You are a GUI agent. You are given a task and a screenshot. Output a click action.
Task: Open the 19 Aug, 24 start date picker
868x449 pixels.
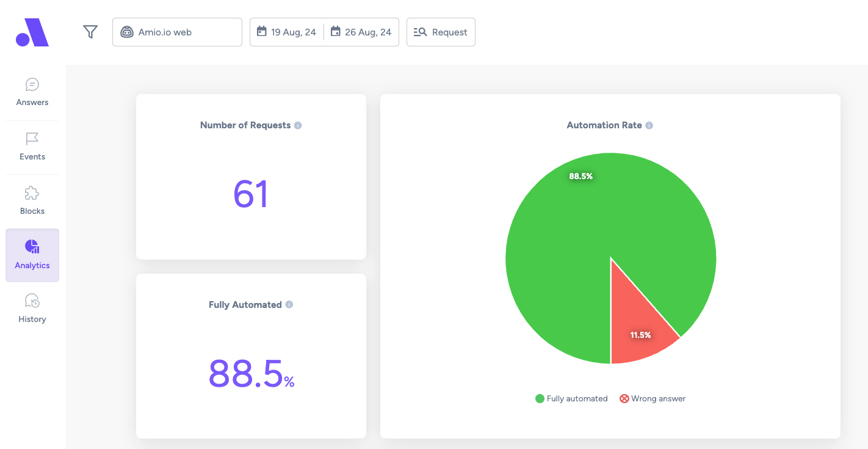(x=286, y=32)
